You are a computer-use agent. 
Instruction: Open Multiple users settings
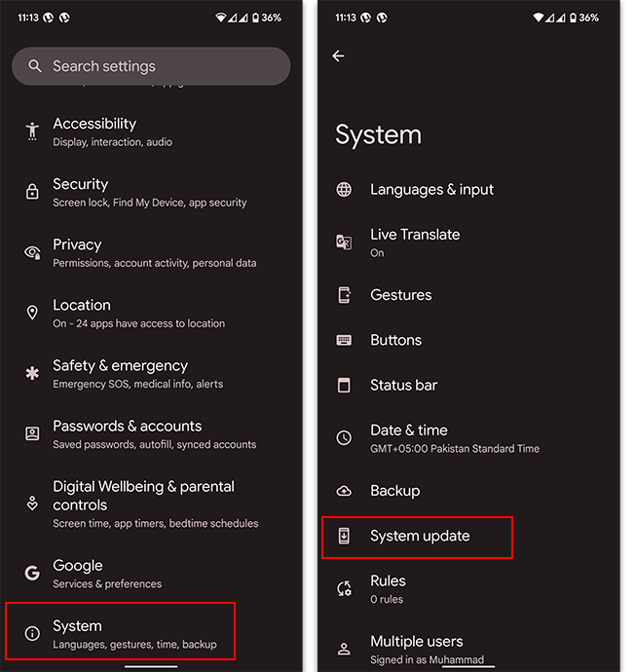point(417,649)
